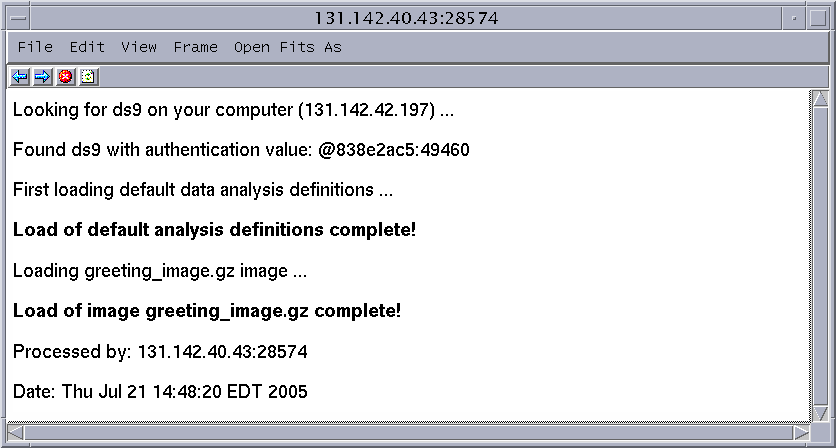Image resolution: width=836 pixels, height=448 pixels.
Task: Click the vertical scrollbar thumb
Action: click(820, 256)
